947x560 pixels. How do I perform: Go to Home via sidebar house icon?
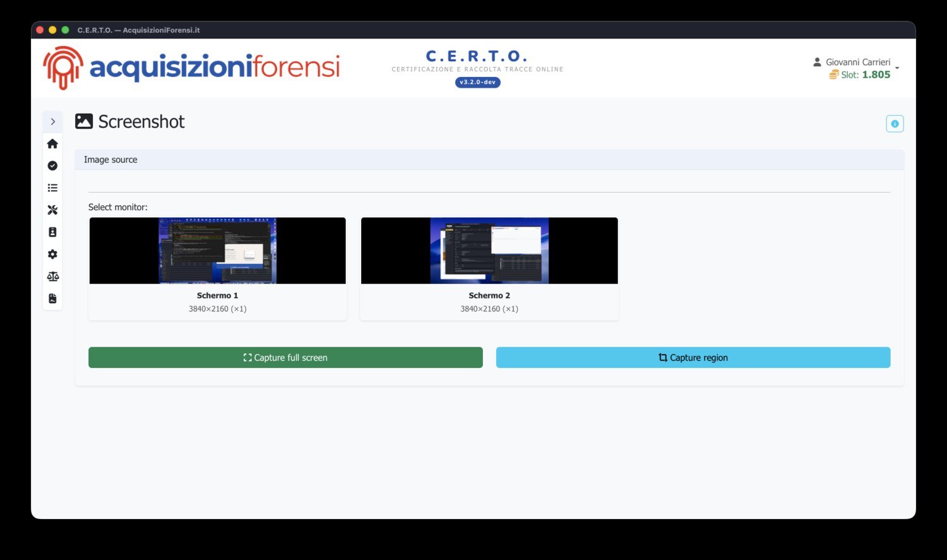(x=52, y=144)
